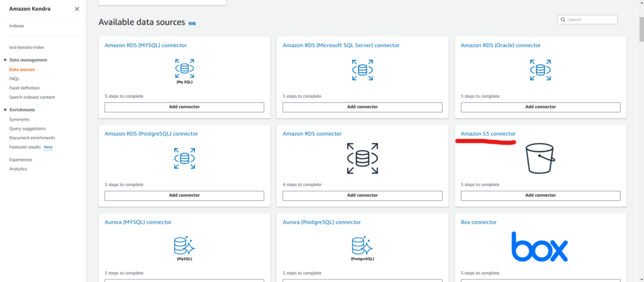
Task: Open Facet definition page
Action: pyautogui.click(x=25, y=88)
